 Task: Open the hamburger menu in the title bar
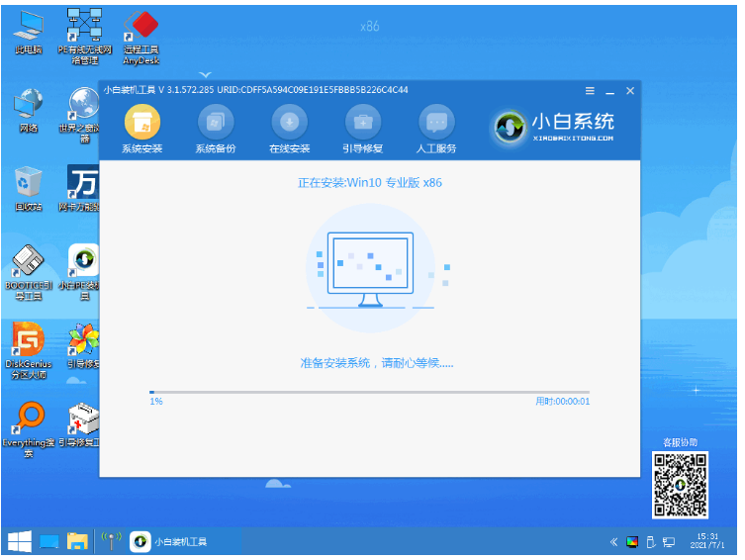pyautogui.click(x=590, y=90)
